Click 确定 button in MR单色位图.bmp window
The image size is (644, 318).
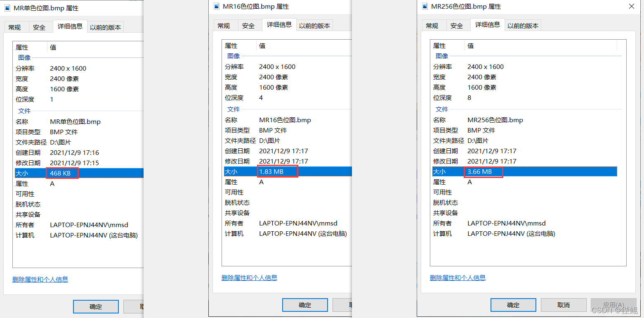pos(96,307)
